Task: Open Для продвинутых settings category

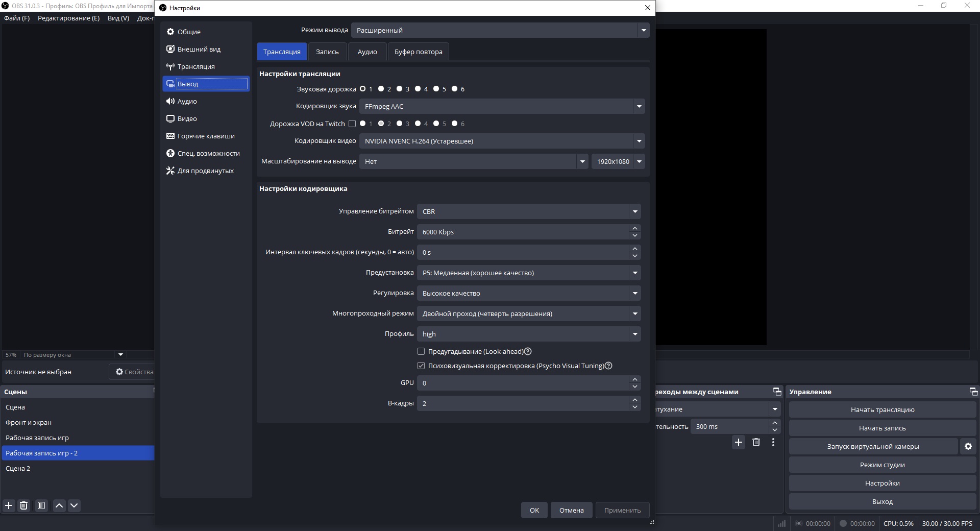Action: pos(206,171)
